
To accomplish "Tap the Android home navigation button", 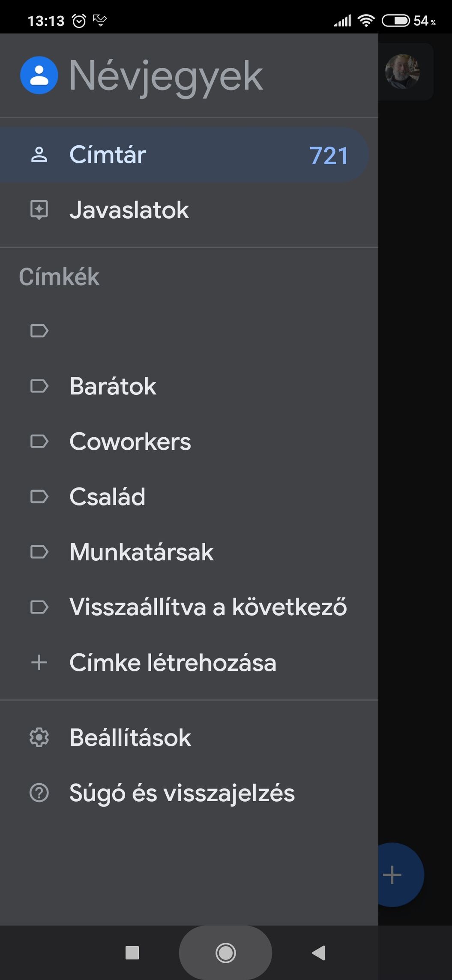I will [225, 953].
